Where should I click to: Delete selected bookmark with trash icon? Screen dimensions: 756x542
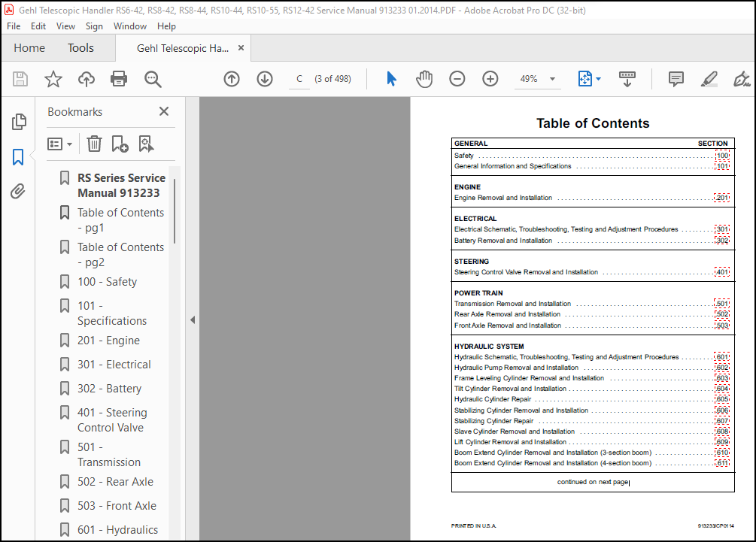[x=94, y=144]
